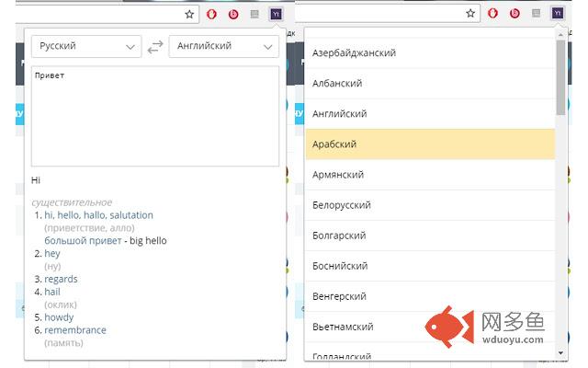Open the Английский target language dropdown
588x368 pixels.
[224, 46]
